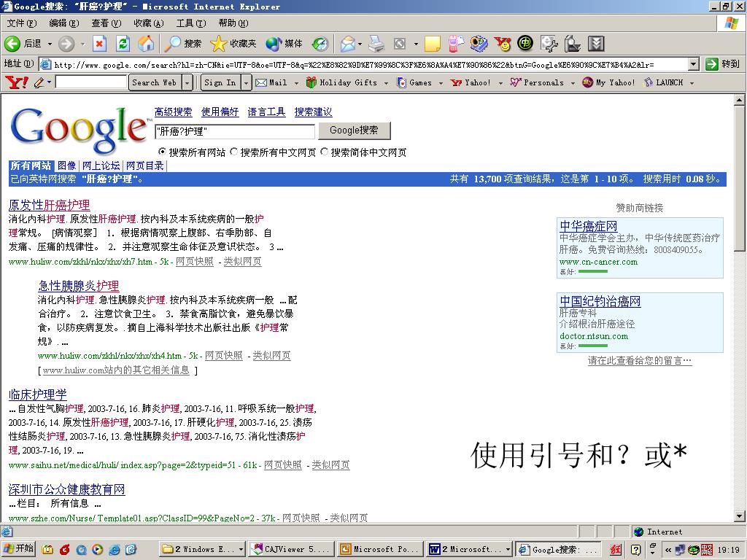
Task: Click the round green-yellow 中 toolbar icon
Action: point(525,44)
